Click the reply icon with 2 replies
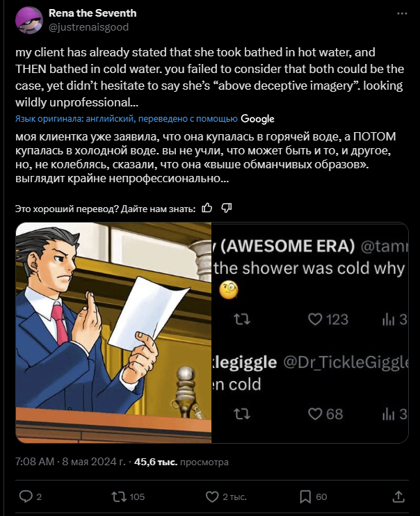This screenshot has width=420, height=516. point(26,497)
